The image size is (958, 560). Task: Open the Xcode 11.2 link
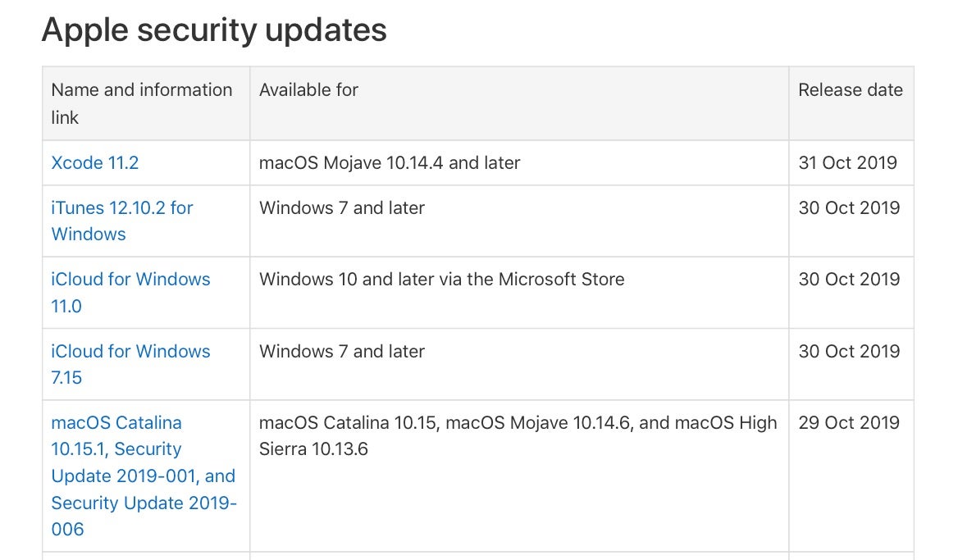[94, 162]
